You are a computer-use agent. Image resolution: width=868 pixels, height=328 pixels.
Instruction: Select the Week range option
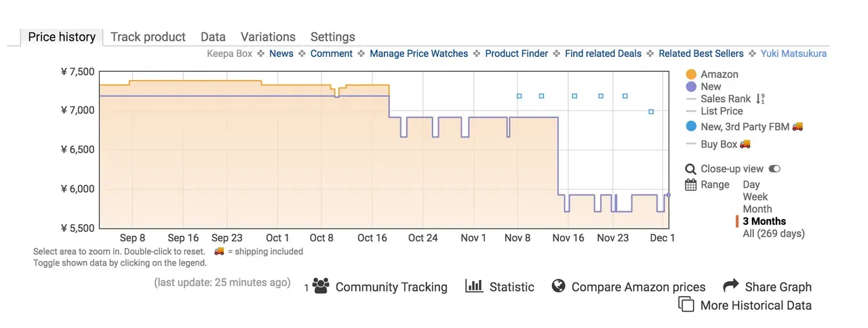[x=755, y=197]
